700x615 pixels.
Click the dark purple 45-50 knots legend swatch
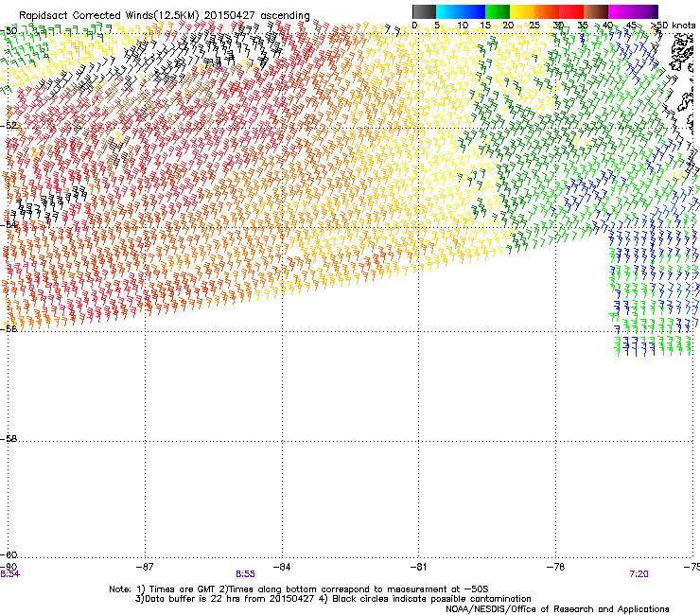pyautogui.click(x=645, y=11)
